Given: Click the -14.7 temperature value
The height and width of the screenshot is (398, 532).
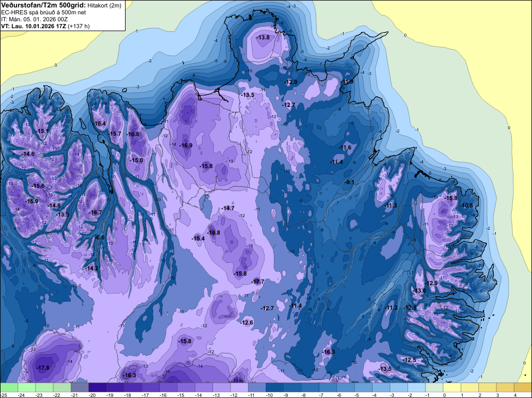Looking at the screenshot, I should tap(228, 208).
